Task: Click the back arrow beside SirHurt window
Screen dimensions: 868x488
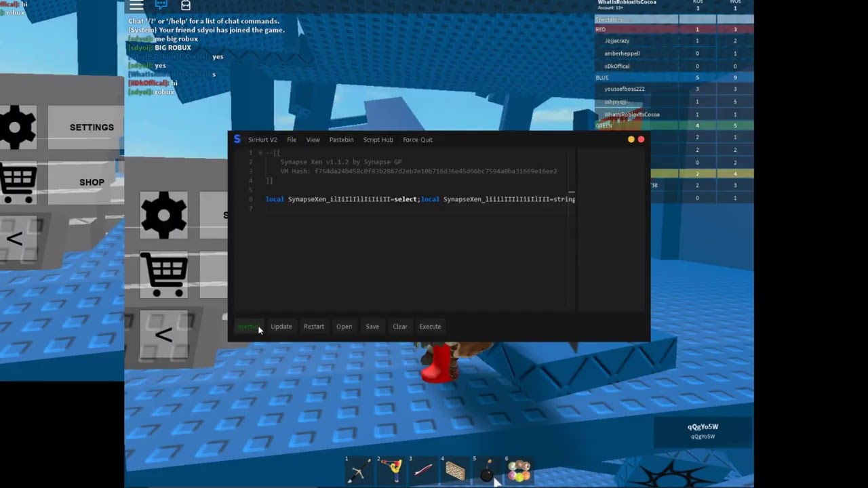Action: (163, 335)
